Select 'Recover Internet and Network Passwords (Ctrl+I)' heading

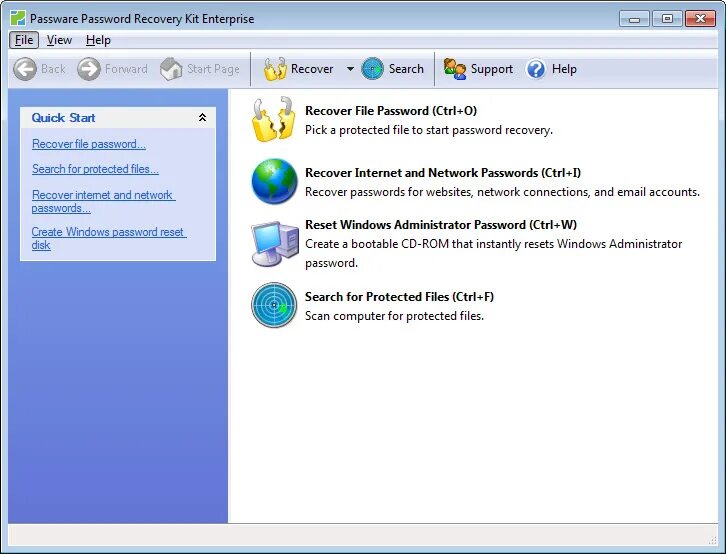(x=443, y=173)
